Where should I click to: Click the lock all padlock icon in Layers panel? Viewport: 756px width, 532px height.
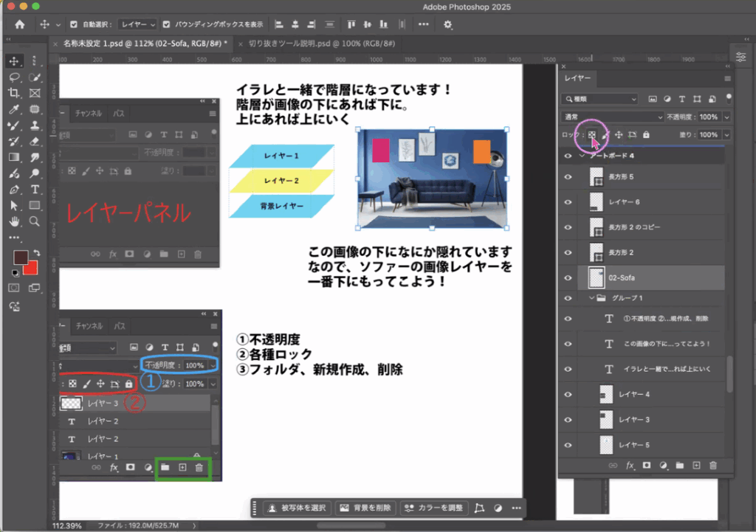pyautogui.click(x=646, y=135)
